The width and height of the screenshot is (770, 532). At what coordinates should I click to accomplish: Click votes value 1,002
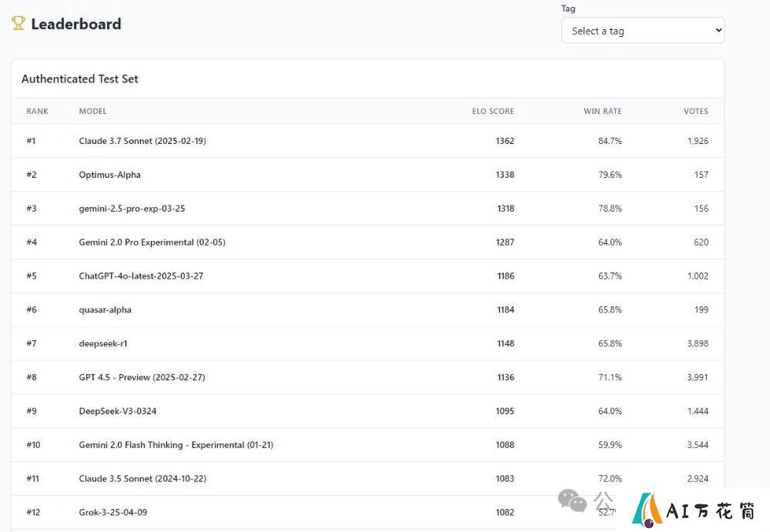point(698,276)
